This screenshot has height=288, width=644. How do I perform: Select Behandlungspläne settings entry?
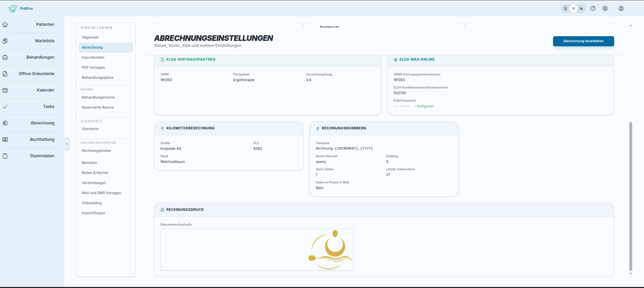pos(106,77)
